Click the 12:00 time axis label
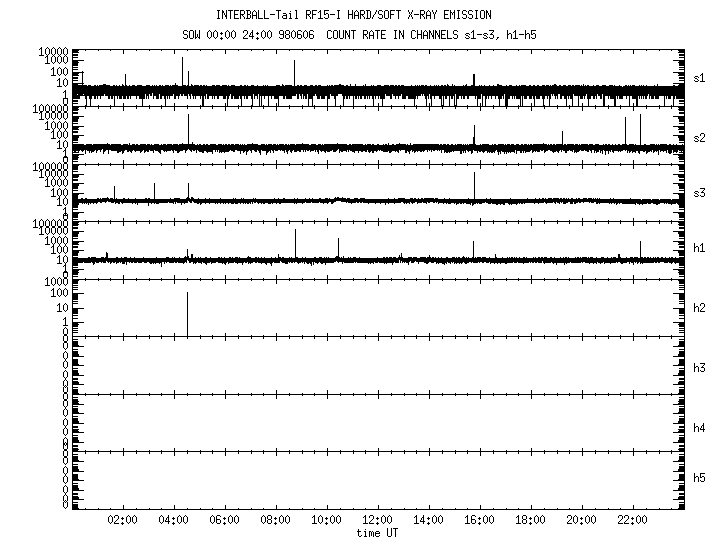Viewport: 720px width, 550px height. pyautogui.click(x=377, y=520)
